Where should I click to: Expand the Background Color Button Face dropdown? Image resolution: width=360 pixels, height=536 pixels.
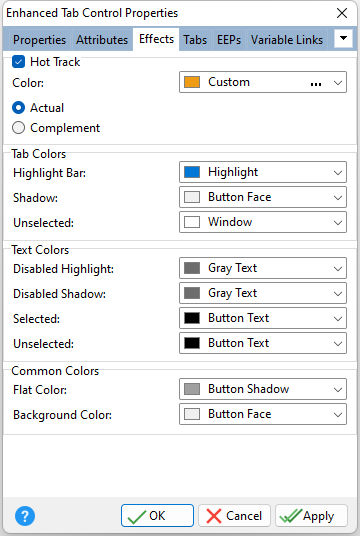(x=338, y=414)
